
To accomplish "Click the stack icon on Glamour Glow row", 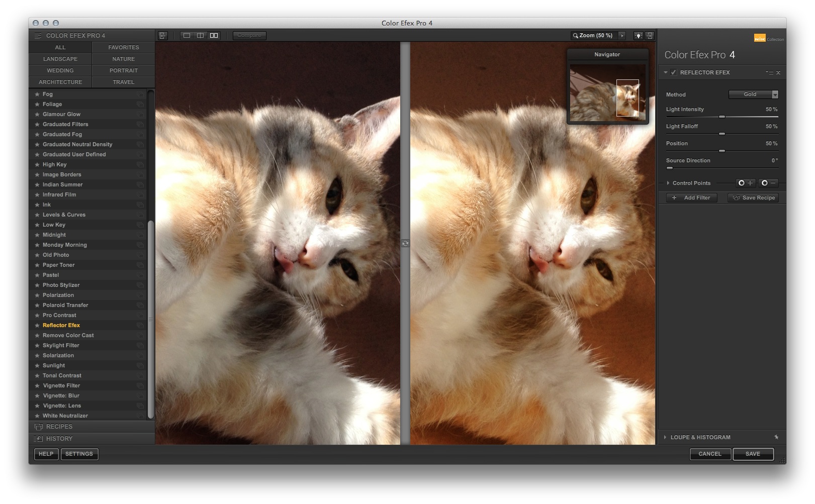I will point(140,114).
